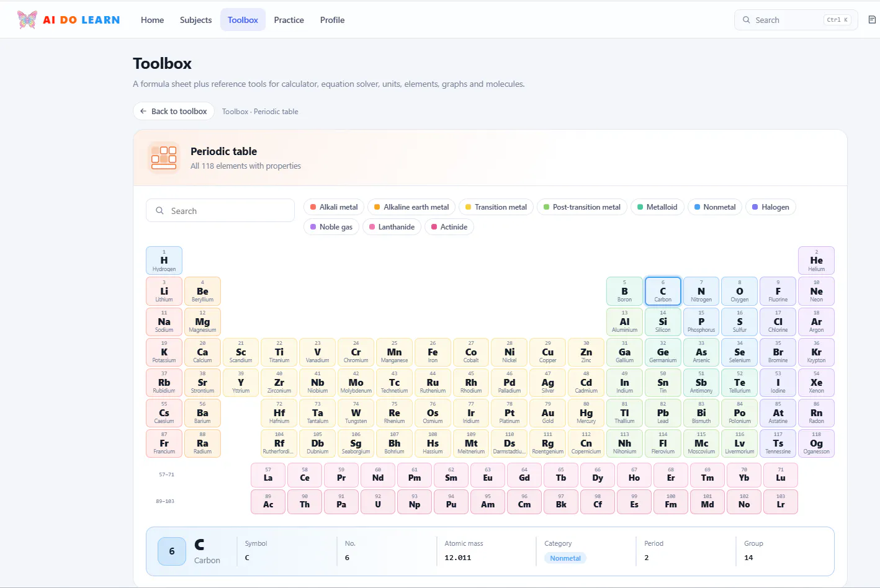Select the Tungsten element tile

[x=356, y=412]
